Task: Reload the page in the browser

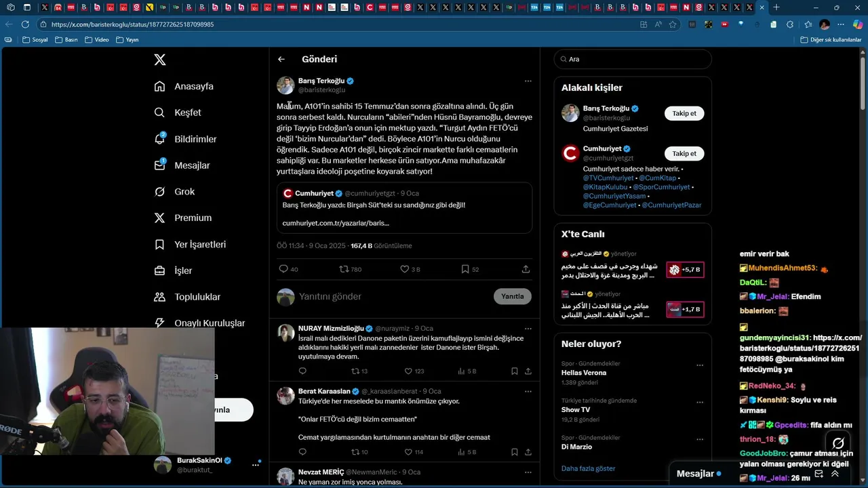Action: (x=25, y=24)
